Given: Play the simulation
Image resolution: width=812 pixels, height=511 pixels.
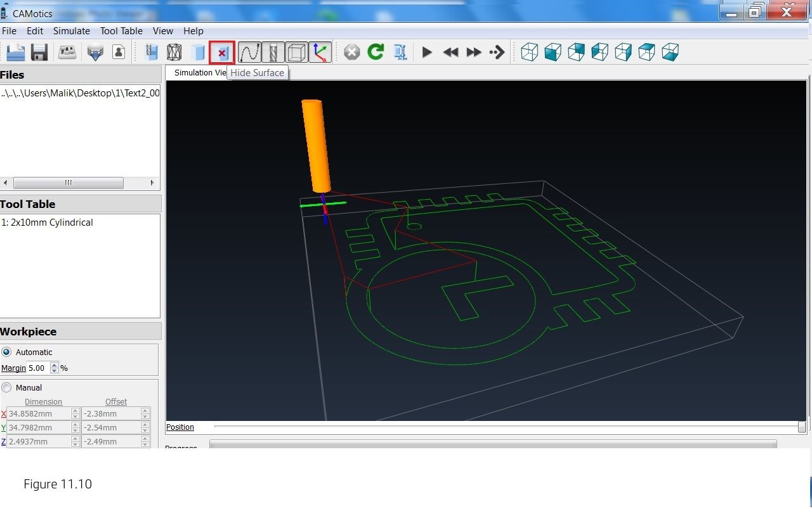Looking at the screenshot, I should click(x=427, y=53).
